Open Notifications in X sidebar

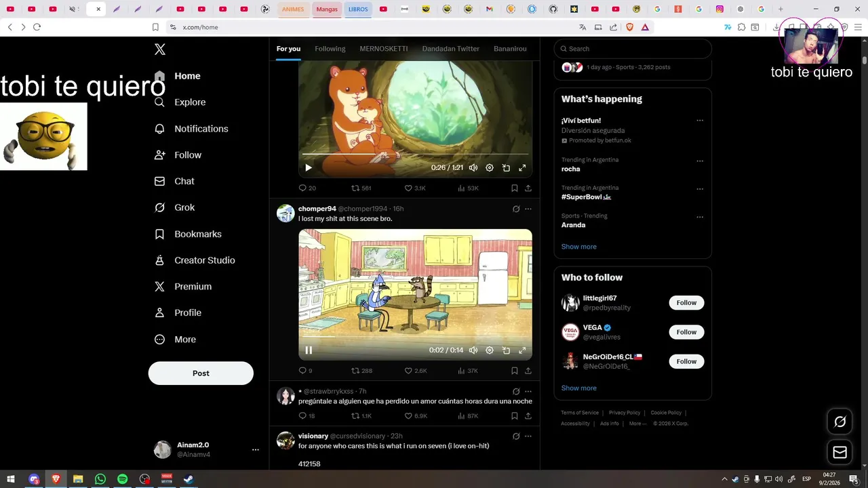(x=191, y=129)
